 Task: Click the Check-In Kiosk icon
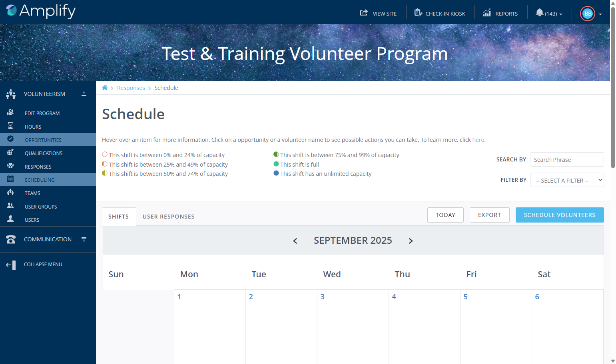click(418, 13)
